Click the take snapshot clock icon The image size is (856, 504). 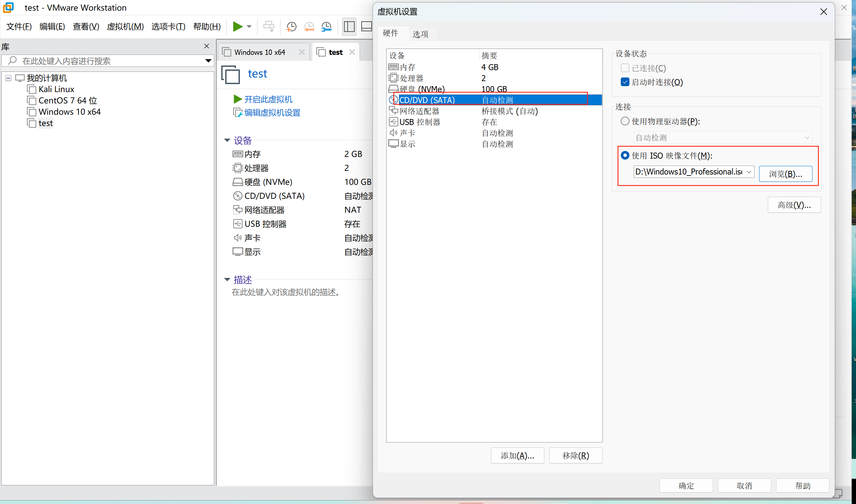pyautogui.click(x=291, y=27)
